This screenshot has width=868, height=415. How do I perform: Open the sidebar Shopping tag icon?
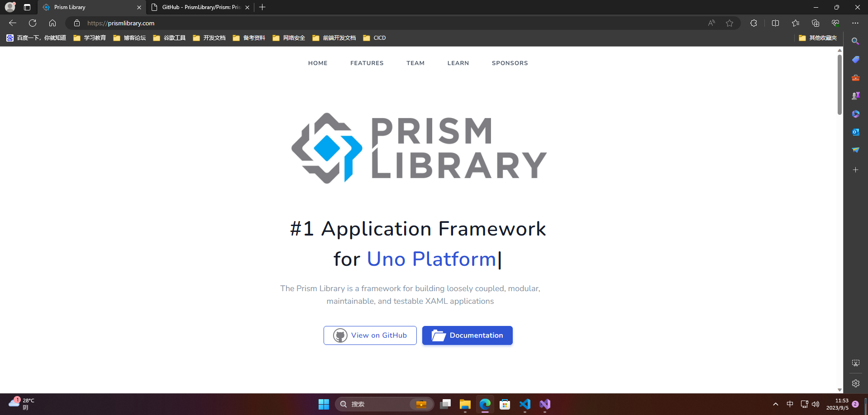coord(855,60)
